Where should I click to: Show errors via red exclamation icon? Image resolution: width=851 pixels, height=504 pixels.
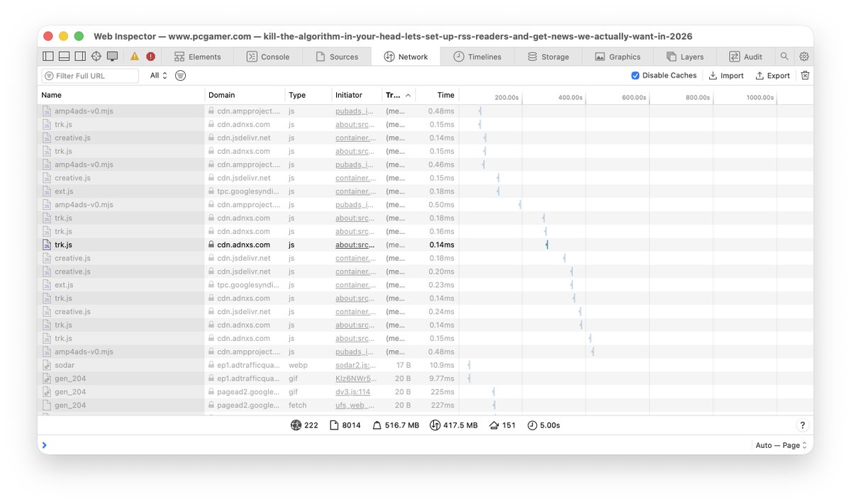coord(150,57)
